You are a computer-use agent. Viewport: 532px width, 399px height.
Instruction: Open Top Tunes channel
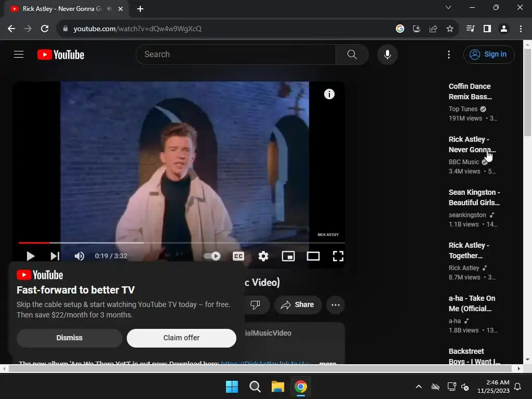pos(463,109)
